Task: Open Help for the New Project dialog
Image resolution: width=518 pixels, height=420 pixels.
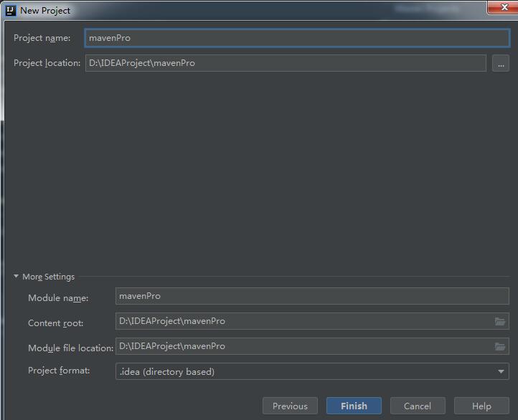Action: (481, 406)
